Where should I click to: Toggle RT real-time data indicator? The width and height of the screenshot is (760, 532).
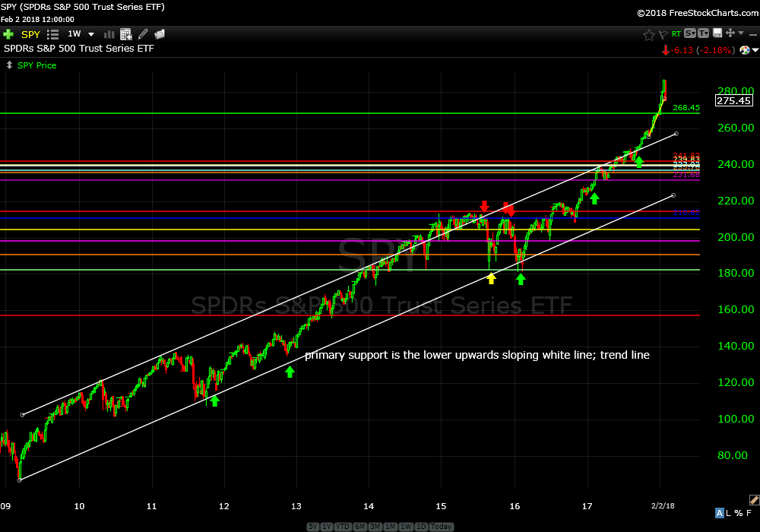[x=676, y=34]
